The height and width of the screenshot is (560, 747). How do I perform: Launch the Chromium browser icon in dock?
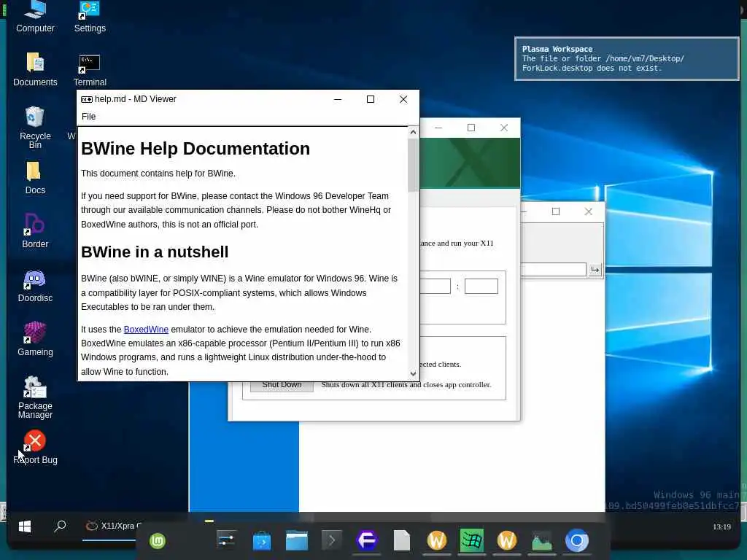tap(577, 540)
